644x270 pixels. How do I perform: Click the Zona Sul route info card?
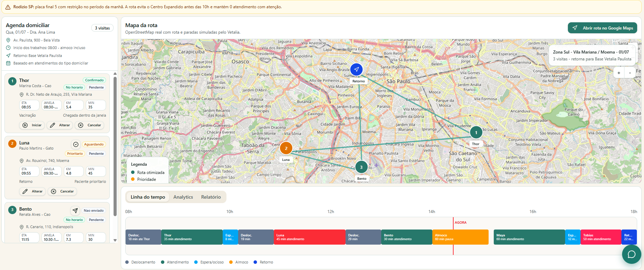[x=592, y=56]
